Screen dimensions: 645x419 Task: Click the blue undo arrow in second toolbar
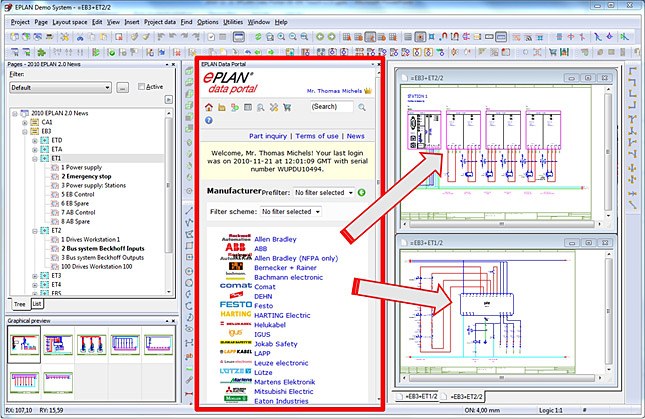point(248,52)
